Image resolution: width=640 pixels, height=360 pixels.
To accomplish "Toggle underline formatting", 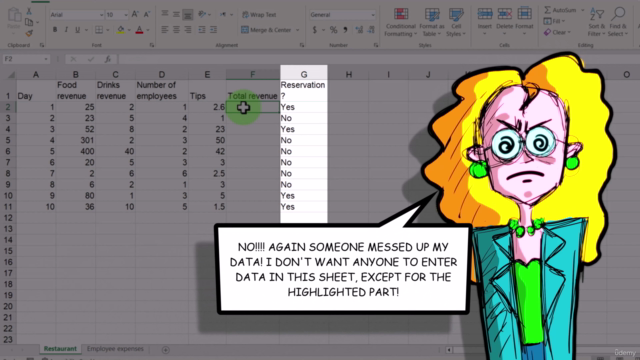I will [x=77, y=30].
